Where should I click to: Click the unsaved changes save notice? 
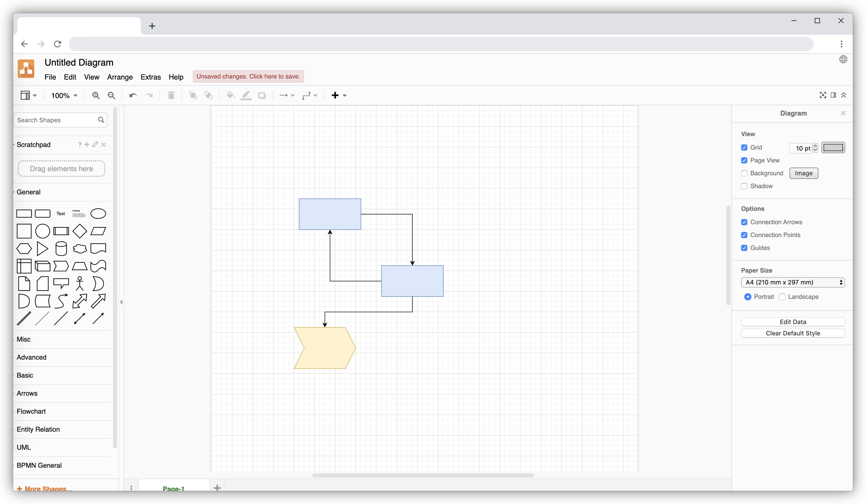tap(248, 76)
